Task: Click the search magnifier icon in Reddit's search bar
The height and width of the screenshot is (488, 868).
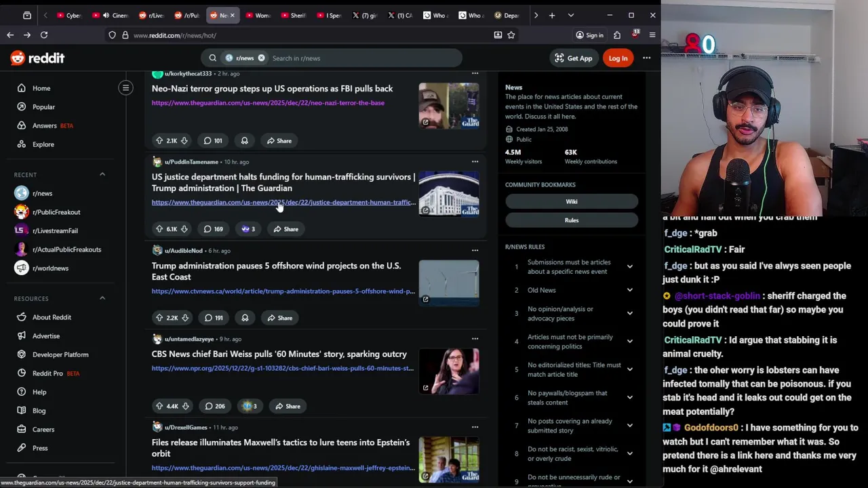Action: (213, 58)
